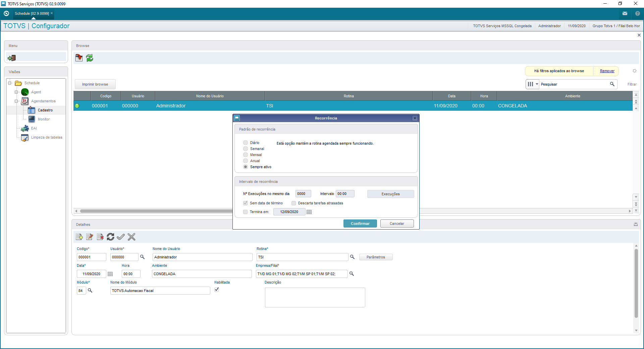Screen dimensions: 644x349
Task: Click the browse scroll-to-top arrow
Action: point(636,95)
